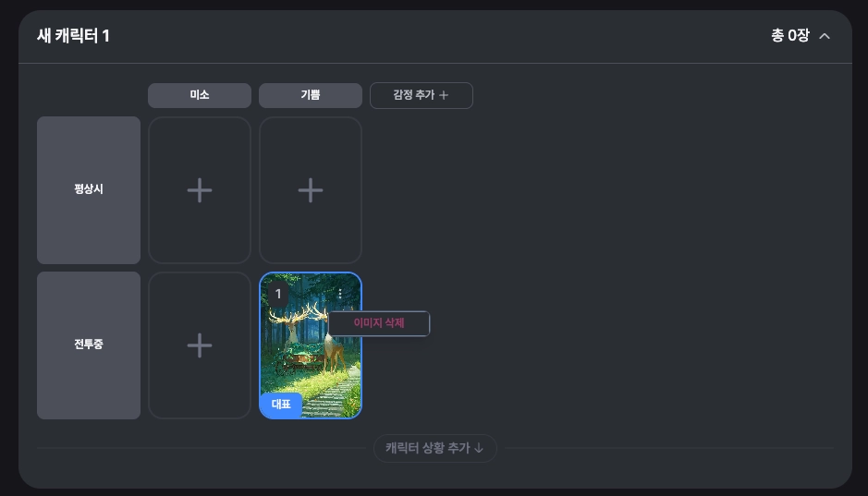Click the 감정 추가 button text
Viewport: 868px width, 496px height.
(x=413, y=95)
